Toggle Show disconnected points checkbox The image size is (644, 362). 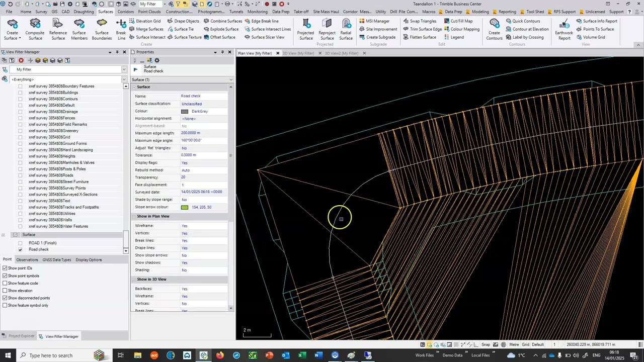[x=5, y=298]
